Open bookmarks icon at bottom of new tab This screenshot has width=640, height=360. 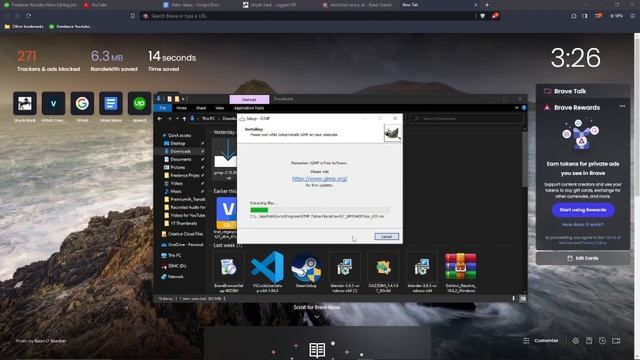coord(589,340)
